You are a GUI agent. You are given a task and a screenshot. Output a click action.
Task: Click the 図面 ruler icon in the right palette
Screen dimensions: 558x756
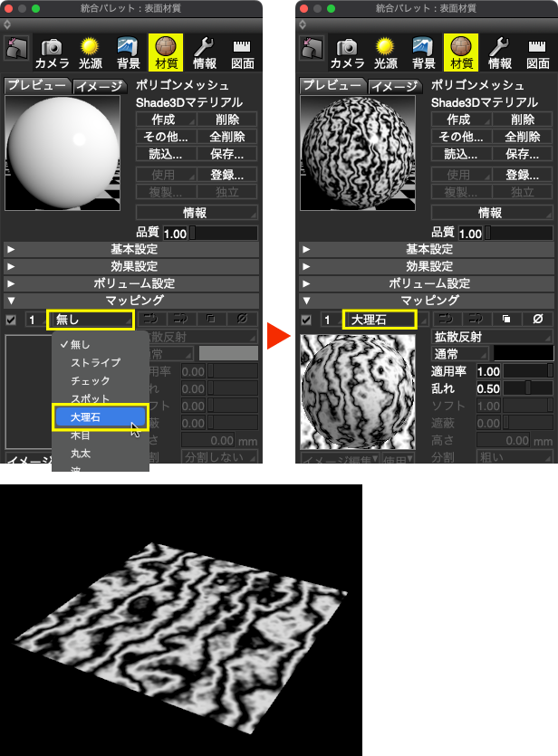click(x=537, y=53)
